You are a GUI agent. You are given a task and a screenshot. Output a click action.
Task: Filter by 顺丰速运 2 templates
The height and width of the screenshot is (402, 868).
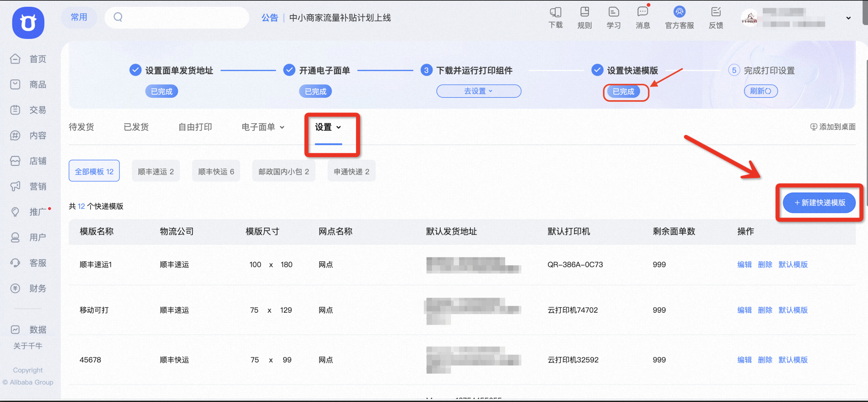(156, 171)
